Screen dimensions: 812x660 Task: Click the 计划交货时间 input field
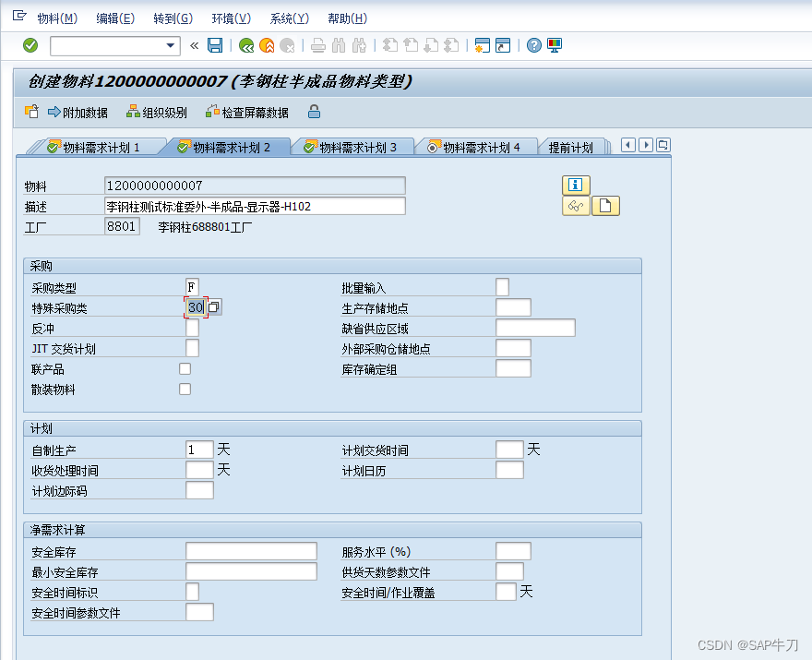(509, 450)
